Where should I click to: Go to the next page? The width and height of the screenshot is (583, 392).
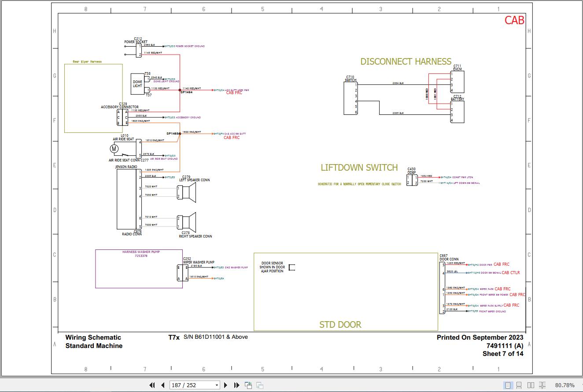(226, 385)
